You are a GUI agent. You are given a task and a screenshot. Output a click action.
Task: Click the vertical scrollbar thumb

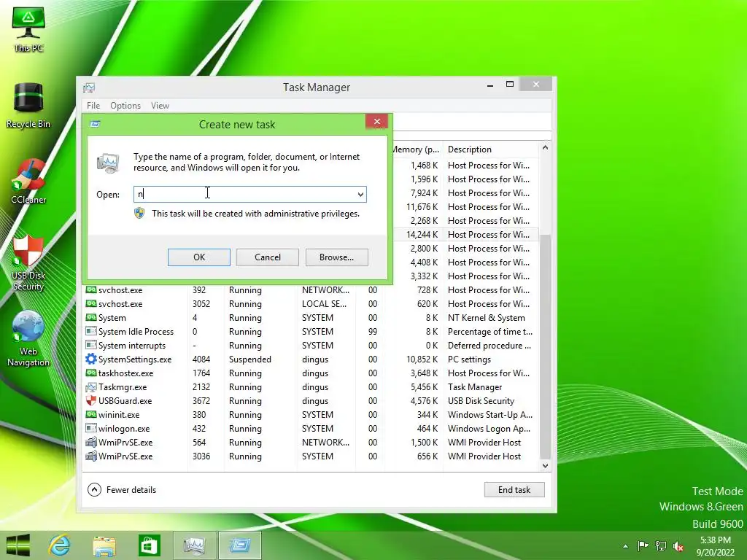(x=545, y=348)
